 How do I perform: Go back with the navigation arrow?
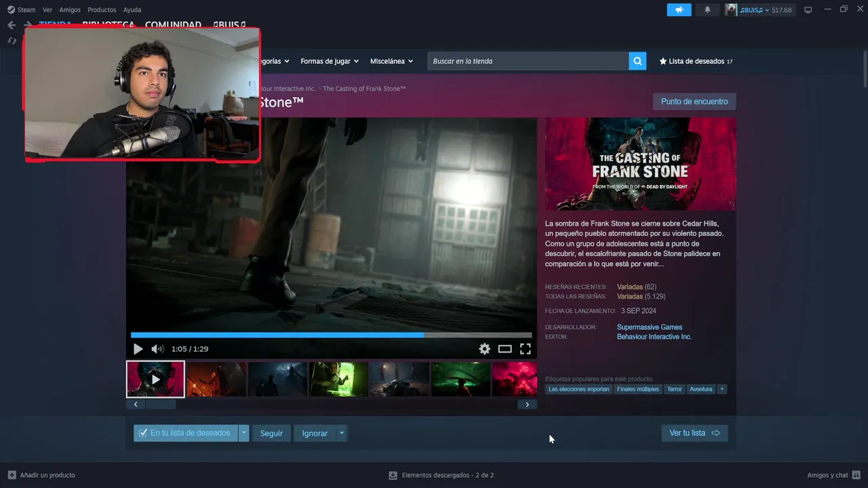point(12,25)
